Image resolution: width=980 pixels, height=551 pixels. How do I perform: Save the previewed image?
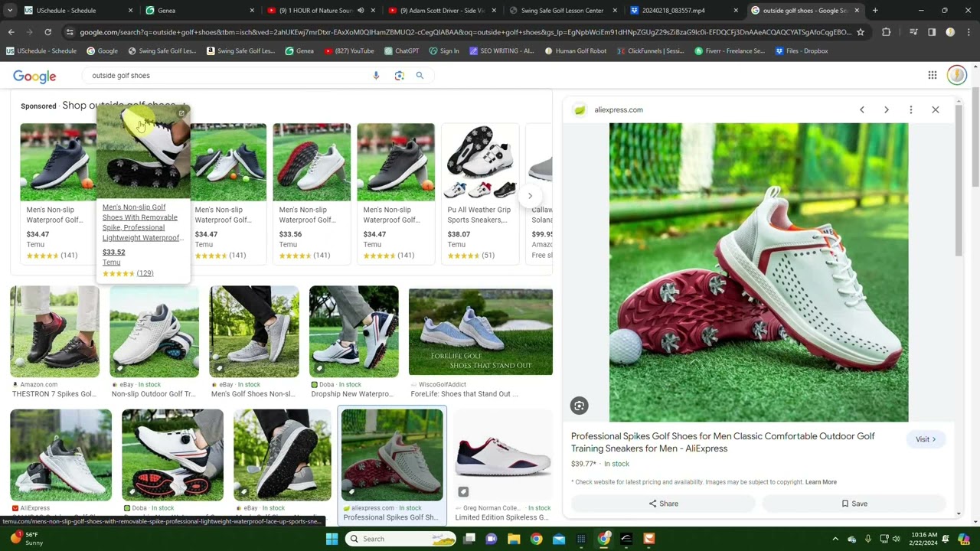pos(854,504)
